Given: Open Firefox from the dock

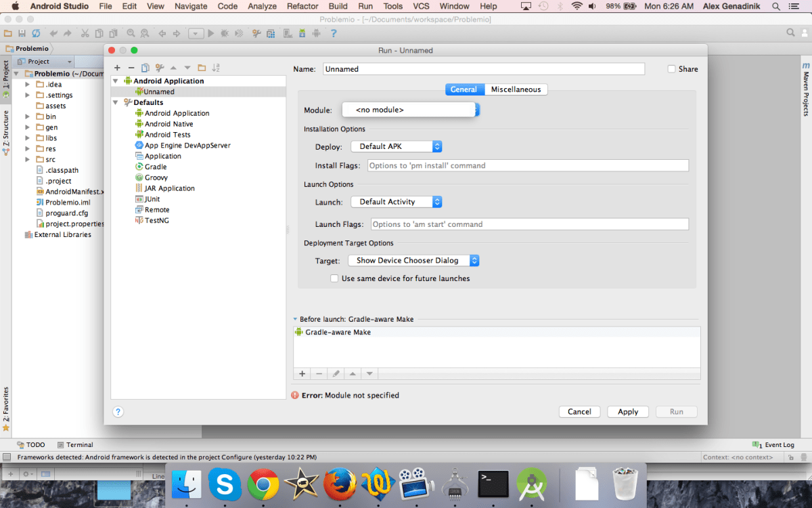Looking at the screenshot, I should click(x=340, y=485).
